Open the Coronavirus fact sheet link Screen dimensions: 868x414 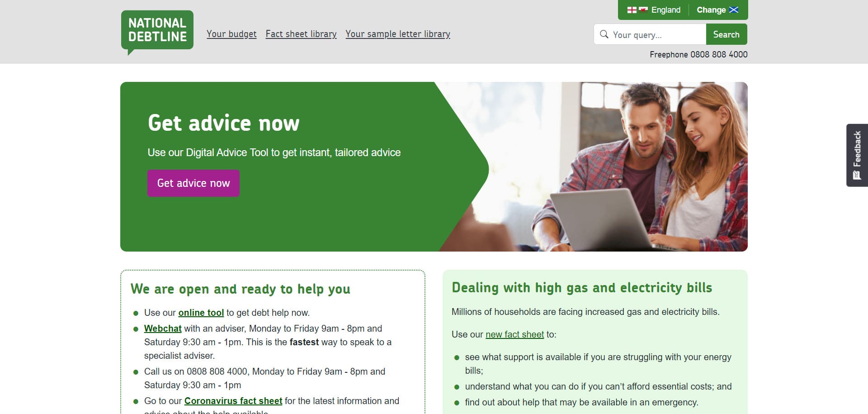tap(233, 401)
